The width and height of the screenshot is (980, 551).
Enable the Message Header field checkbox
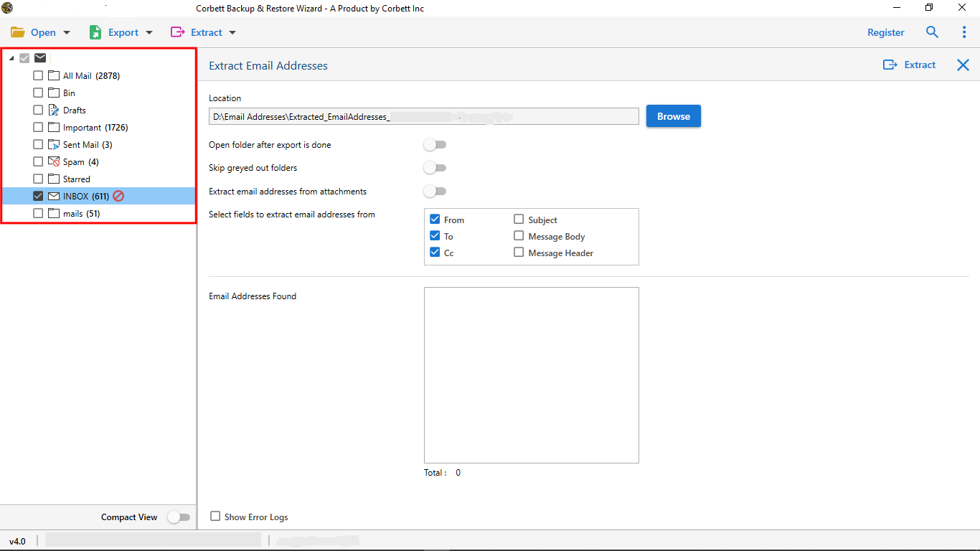519,253
